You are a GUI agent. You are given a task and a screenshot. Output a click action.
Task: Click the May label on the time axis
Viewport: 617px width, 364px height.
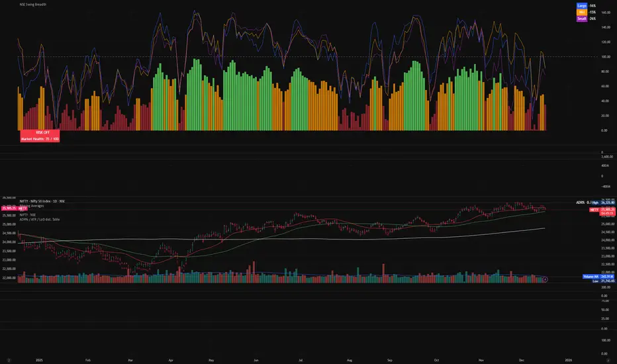pyautogui.click(x=211, y=360)
